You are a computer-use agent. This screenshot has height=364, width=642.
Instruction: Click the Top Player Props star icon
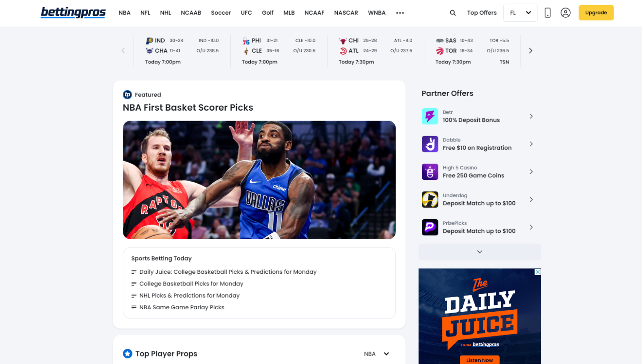pos(127,354)
